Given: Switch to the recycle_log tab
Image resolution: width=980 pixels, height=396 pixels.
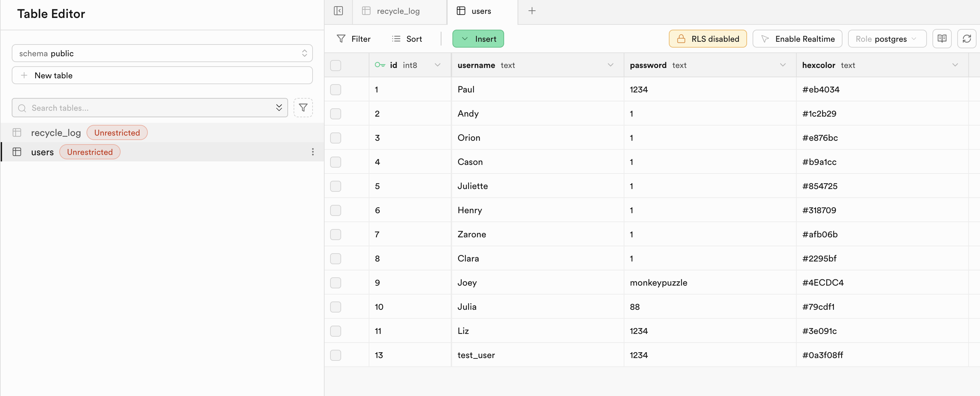Looking at the screenshot, I should 398,11.
